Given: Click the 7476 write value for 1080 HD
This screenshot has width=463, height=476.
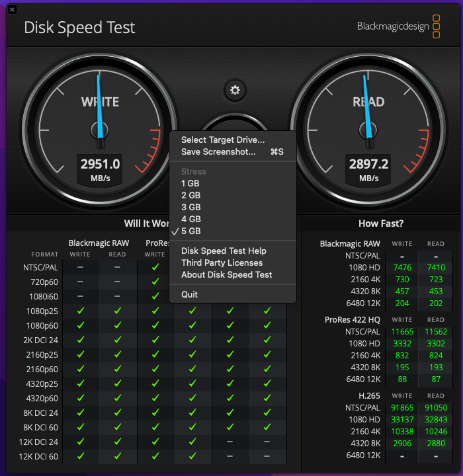Looking at the screenshot, I should point(402,268).
